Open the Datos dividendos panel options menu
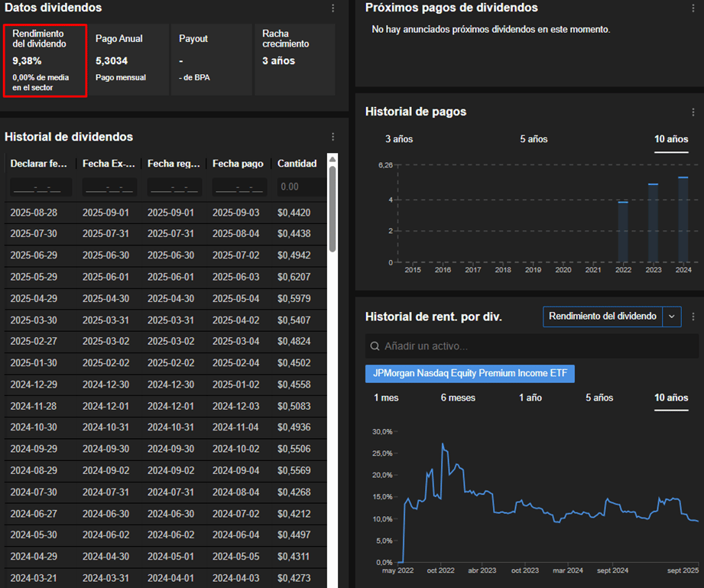Screen dimensions: 704x588 point(333,8)
